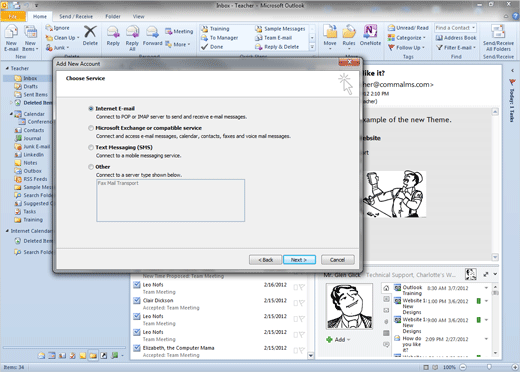Open the LinkedIn folder

pos(29,155)
